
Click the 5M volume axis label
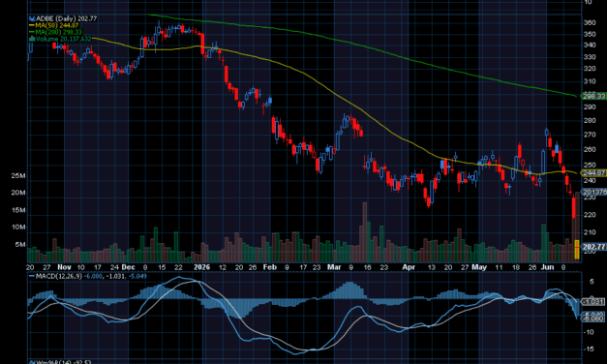click(x=20, y=245)
